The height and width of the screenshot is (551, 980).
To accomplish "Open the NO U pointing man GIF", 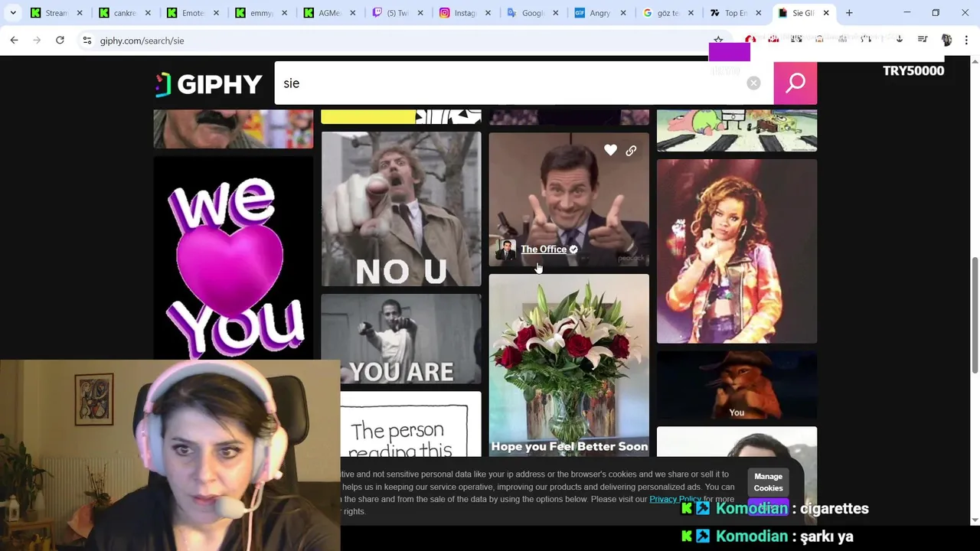I will [x=401, y=209].
